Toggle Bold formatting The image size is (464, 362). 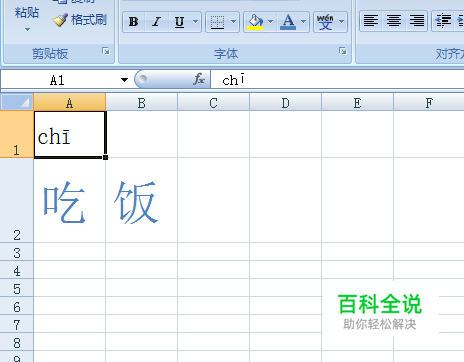click(x=134, y=22)
